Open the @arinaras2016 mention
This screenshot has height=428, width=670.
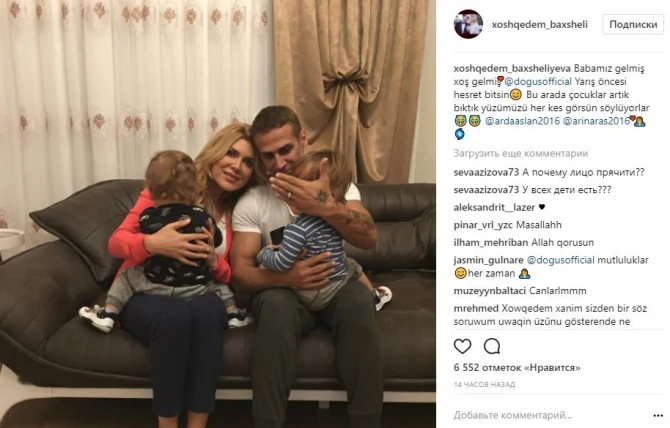pos(597,121)
